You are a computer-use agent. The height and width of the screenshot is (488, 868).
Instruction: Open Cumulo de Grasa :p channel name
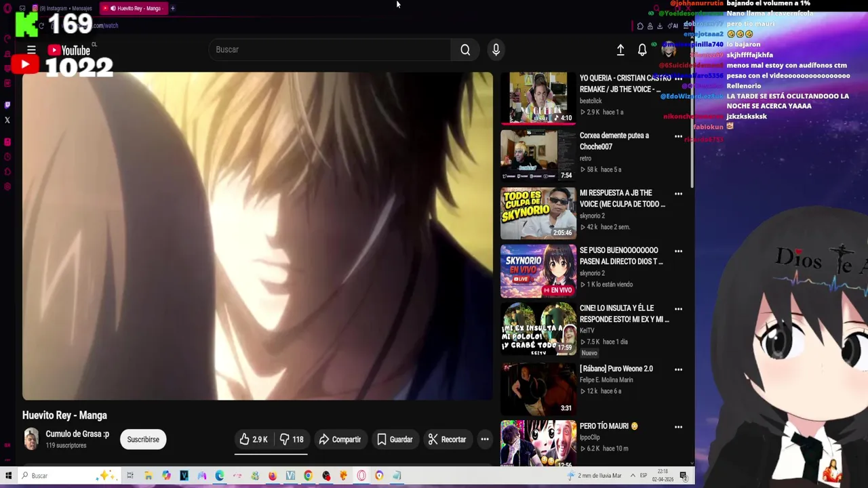[x=77, y=434]
